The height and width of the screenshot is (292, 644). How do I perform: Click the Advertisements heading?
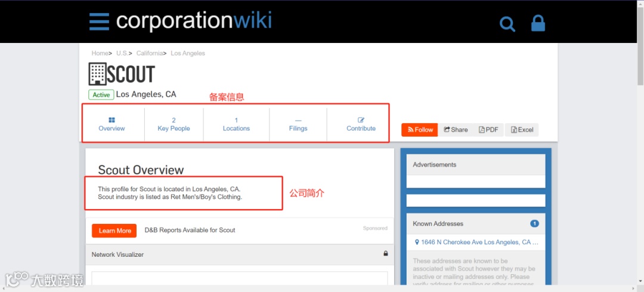[435, 164]
